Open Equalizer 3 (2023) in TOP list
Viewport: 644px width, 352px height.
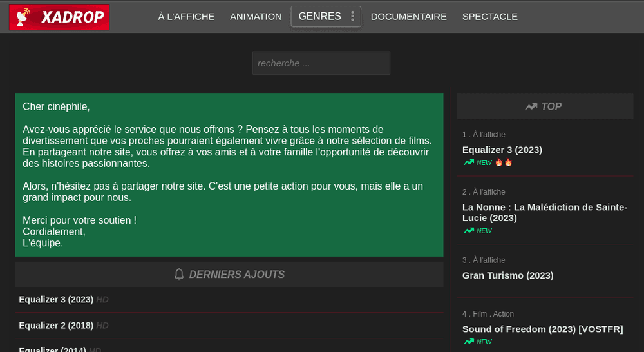tap(502, 150)
